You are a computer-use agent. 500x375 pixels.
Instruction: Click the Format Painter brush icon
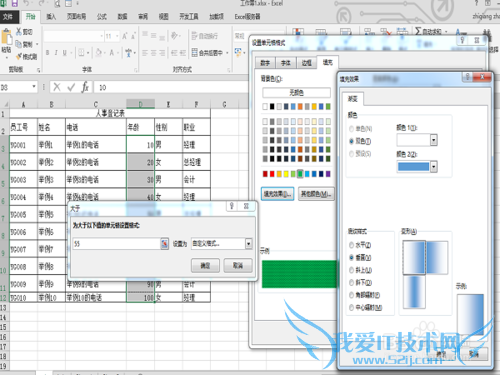tap(19, 56)
